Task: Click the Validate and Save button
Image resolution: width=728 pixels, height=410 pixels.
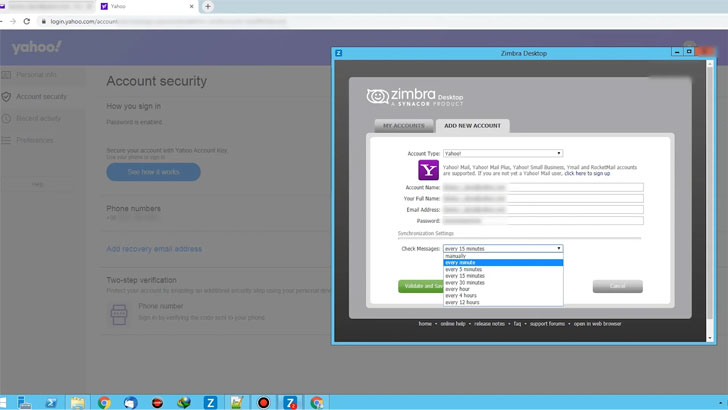Action: coord(421,286)
